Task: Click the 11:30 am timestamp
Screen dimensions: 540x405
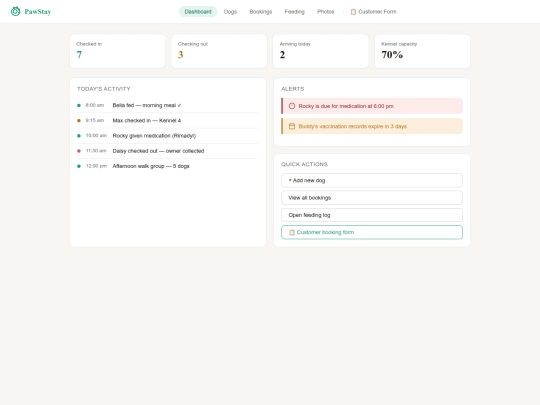Action: pos(96,151)
